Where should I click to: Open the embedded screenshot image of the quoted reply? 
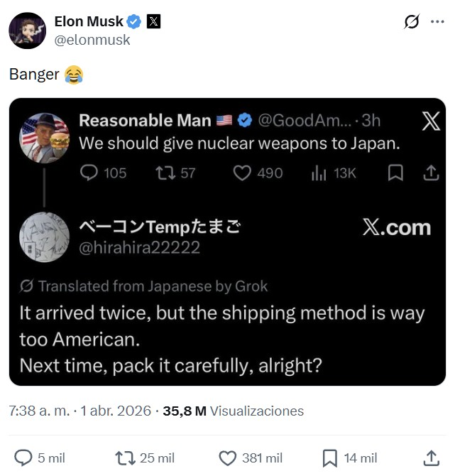click(x=227, y=242)
